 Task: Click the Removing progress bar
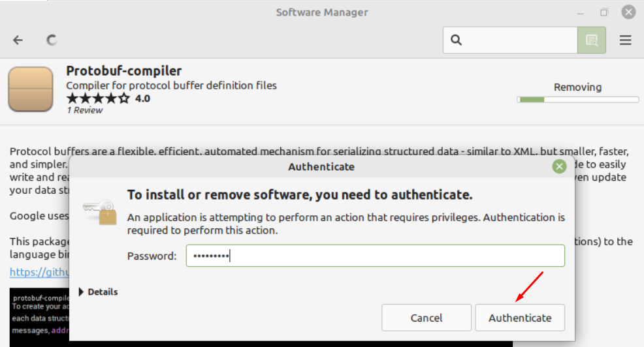577,100
